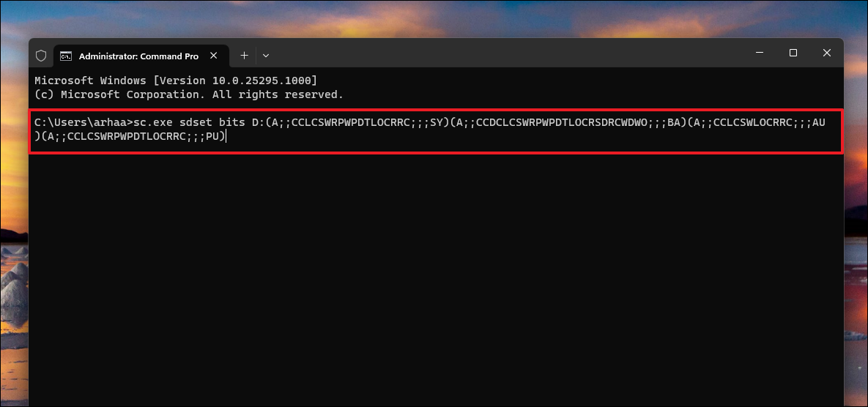Click the wrapped second line of the command
868x407 pixels.
132,137
